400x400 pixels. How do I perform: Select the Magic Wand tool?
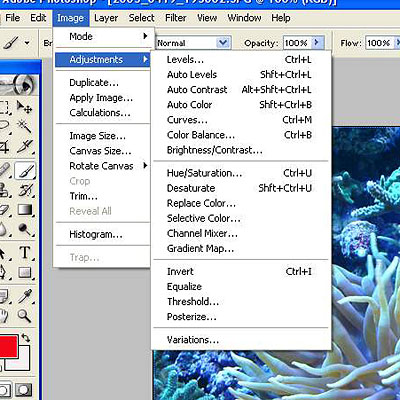[x=25, y=126]
